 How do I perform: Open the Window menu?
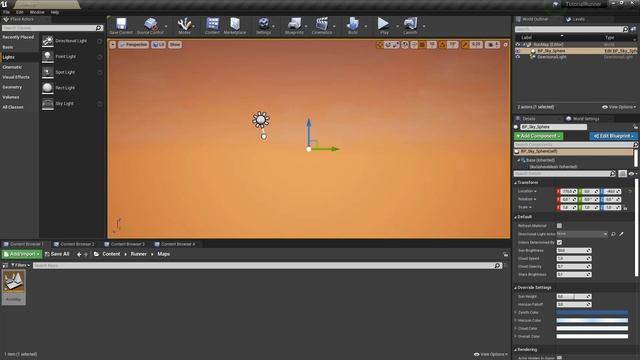37,12
